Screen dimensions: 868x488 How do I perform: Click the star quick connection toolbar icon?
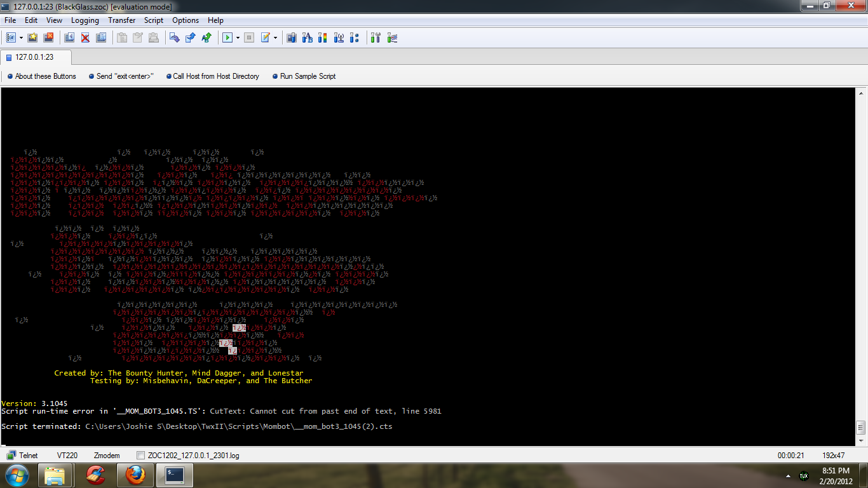click(x=32, y=38)
